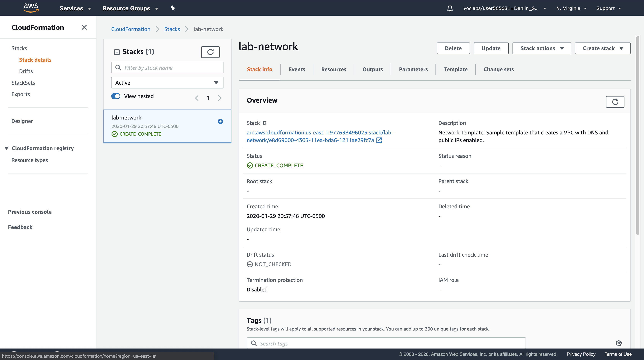The width and height of the screenshot is (644, 360).
Task: Expand the Stack actions dropdown
Action: coord(541,48)
